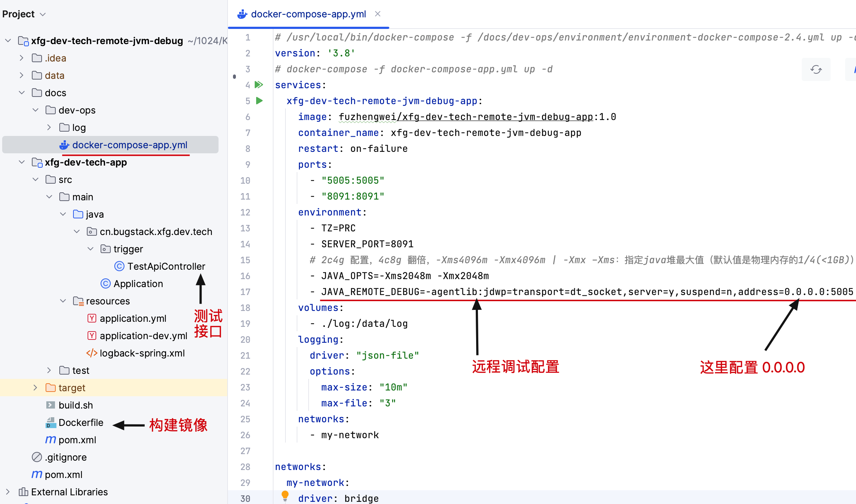Collapse the dev-ops folder
The width and height of the screenshot is (856, 504).
pyautogui.click(x=35, y=110)
